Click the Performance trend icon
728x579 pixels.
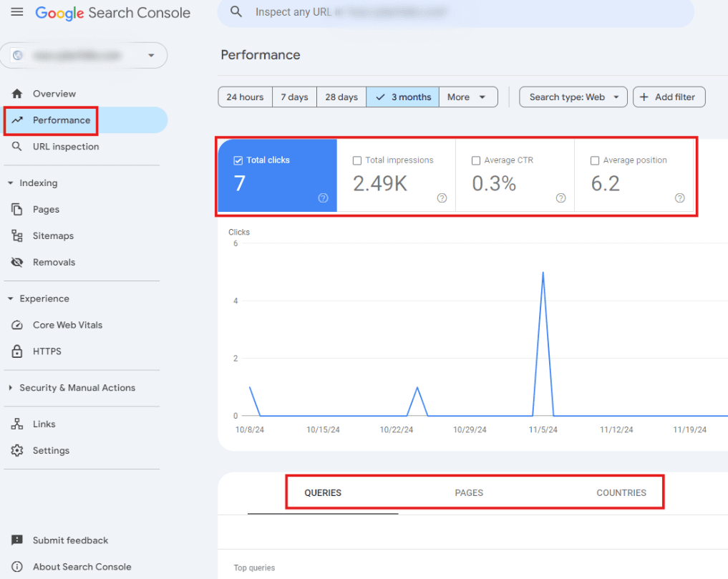[x=17, y=120]
